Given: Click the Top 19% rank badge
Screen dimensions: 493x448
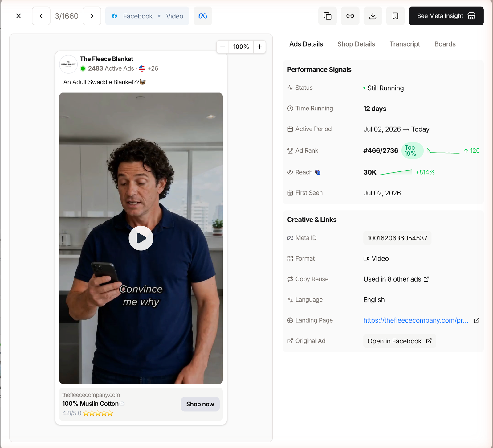Looking at the screenshot, I should pyautogui.click(x=412, y=151).
